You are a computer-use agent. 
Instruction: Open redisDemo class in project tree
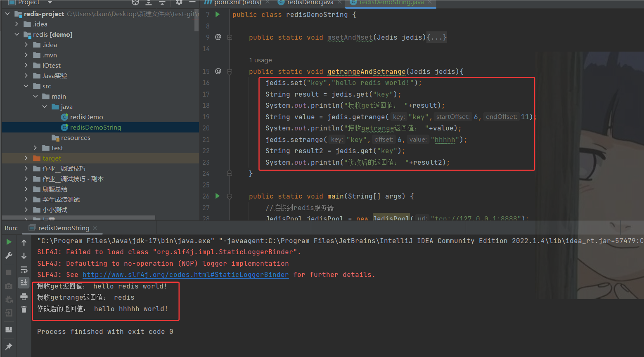(87, 117)
